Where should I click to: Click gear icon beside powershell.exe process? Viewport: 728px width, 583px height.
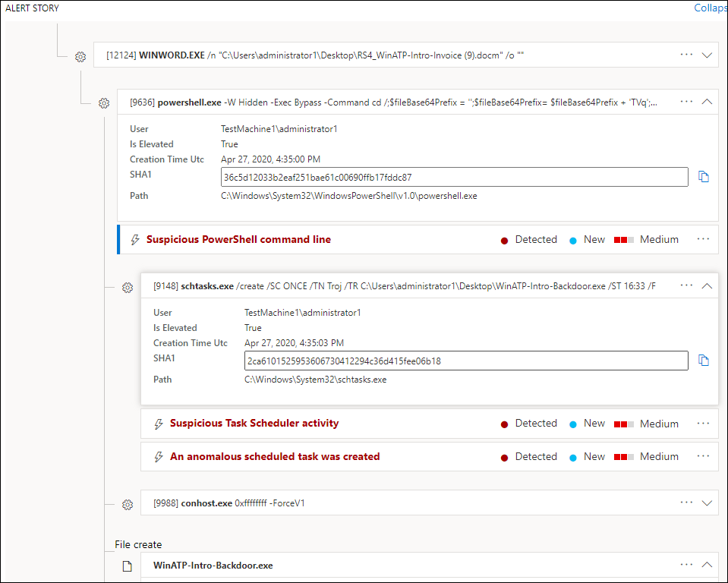pos(104,103)
